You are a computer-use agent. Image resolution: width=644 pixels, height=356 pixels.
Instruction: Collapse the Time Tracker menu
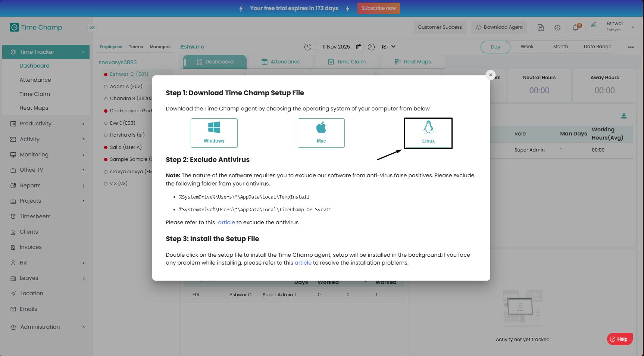tap(46, 52)
